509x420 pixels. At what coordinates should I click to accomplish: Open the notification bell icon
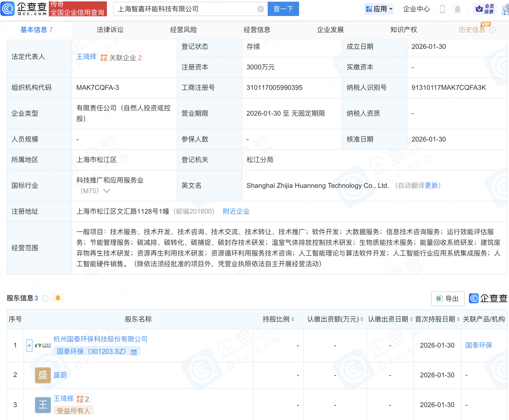point(458,9)
